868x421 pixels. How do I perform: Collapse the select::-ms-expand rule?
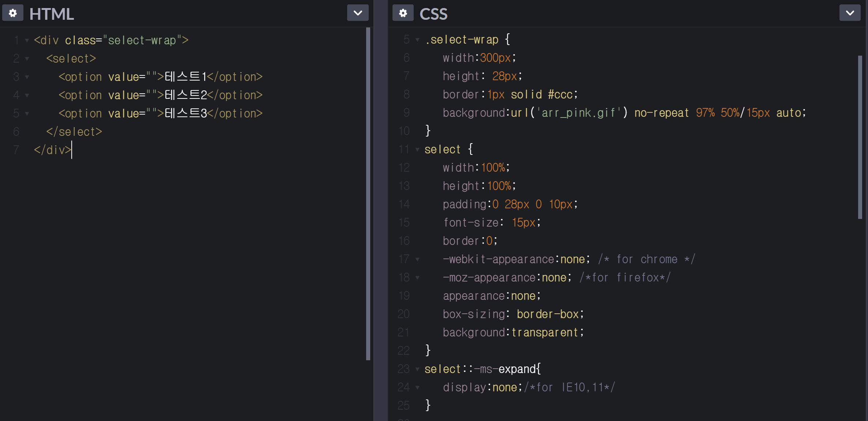417,369
